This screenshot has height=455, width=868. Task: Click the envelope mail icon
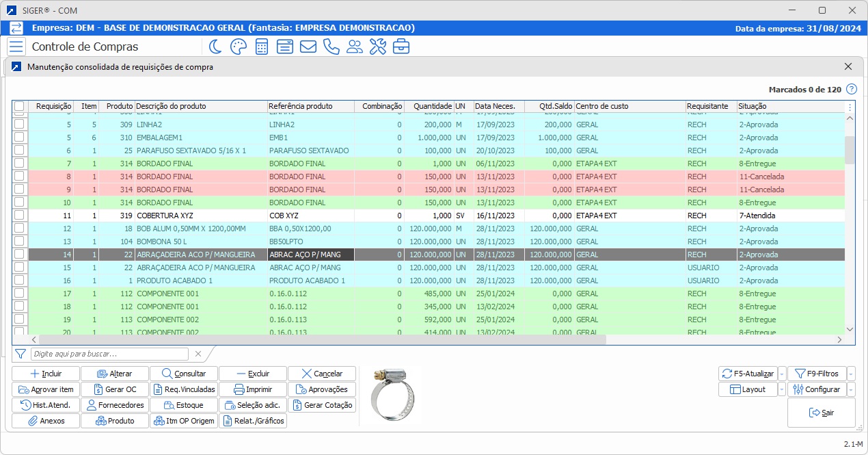click(308, 47)
